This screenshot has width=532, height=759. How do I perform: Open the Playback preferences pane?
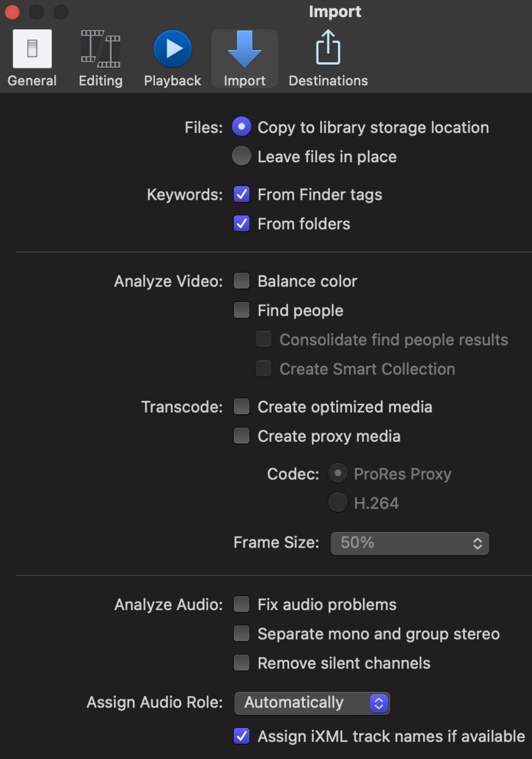tap(172, 58)
